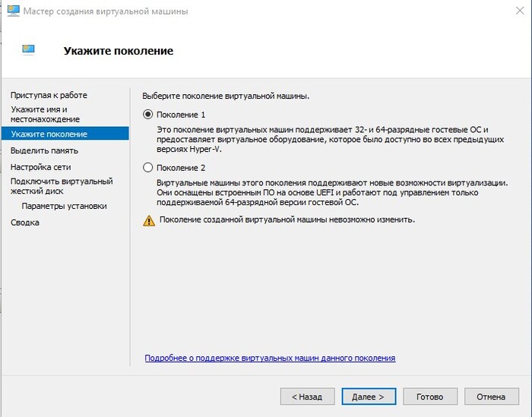The width and height of the screenshot is (532, 417).
Task: Open the Выделить память step
Action: click(44, 150)
